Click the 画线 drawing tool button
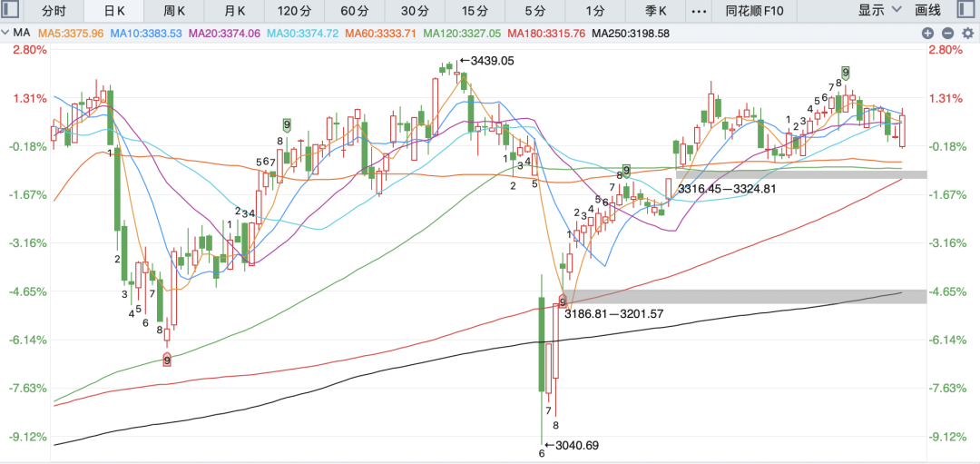 [928, 11]
